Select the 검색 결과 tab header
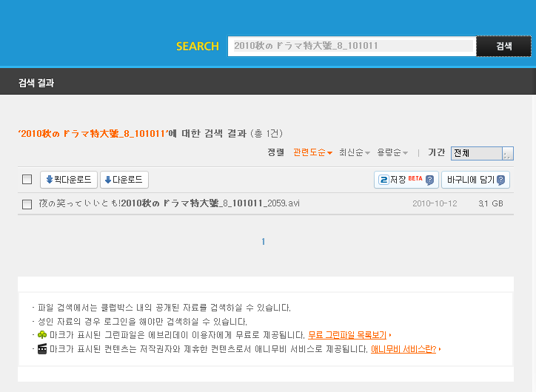 click(x=36, y=83)
